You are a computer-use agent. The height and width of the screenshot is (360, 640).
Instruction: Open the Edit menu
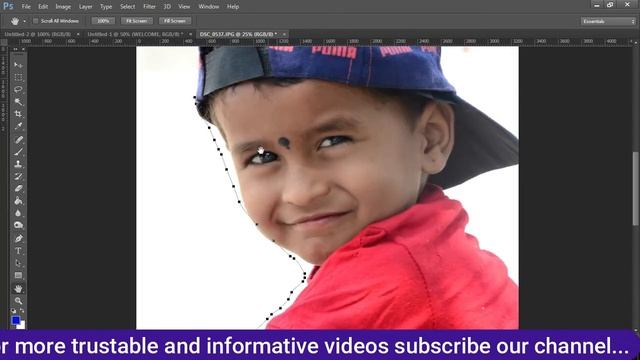[43, 7]
